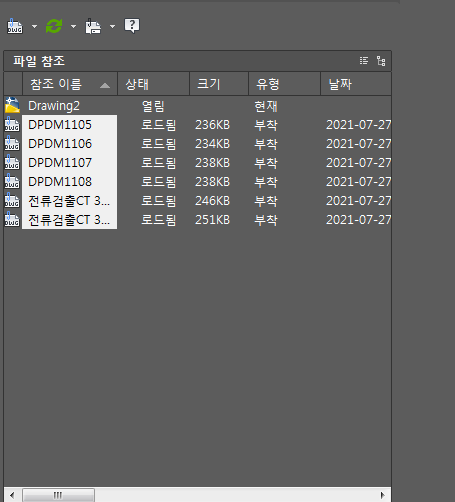Click 로드됨 status in DPDM1105 row
This screenshot has width=455, height=502.
tap(159, 125)
